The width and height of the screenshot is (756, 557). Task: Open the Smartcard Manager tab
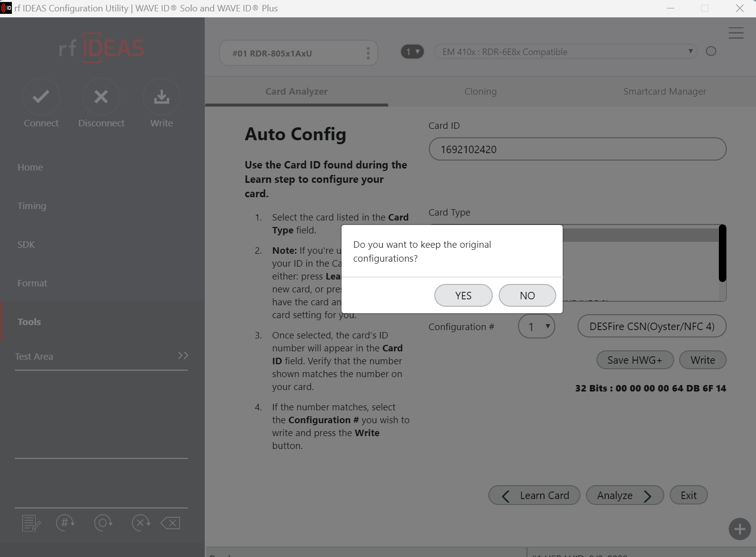pos(664,92)
